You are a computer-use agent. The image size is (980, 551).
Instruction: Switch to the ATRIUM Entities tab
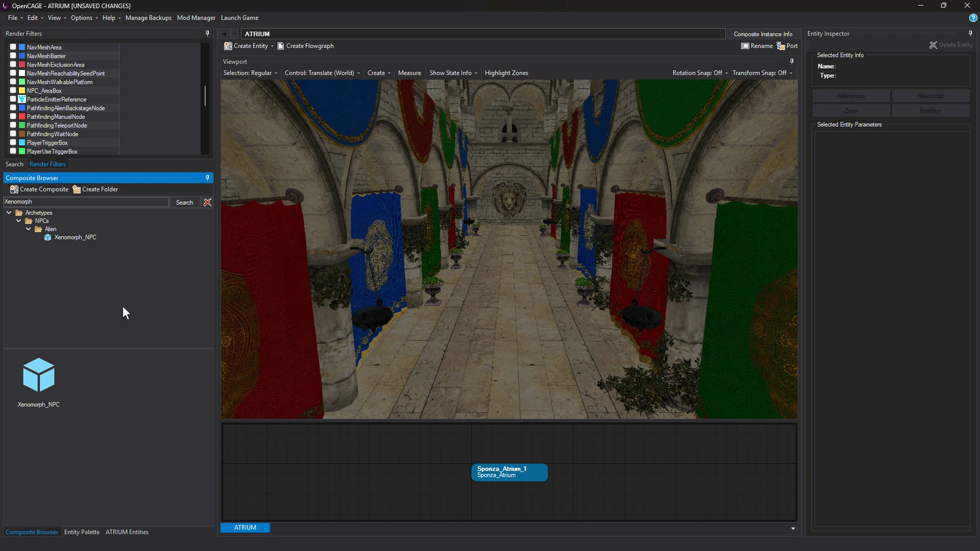(x=127, y=532)
